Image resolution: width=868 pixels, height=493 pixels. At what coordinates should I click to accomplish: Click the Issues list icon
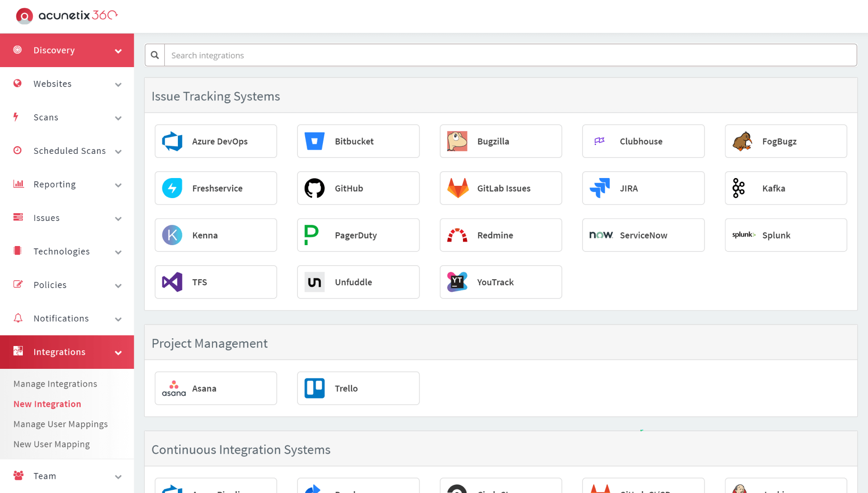coord(18,217)
